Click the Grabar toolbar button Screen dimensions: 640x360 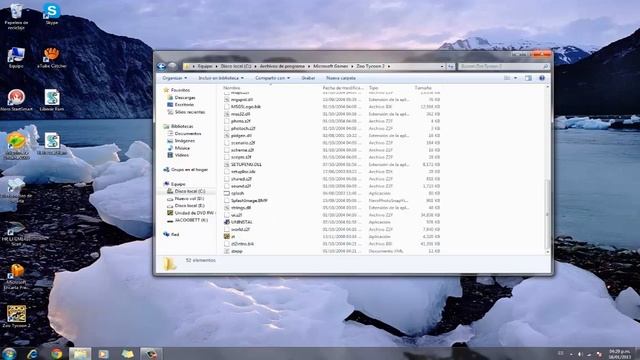click(308, 78)
